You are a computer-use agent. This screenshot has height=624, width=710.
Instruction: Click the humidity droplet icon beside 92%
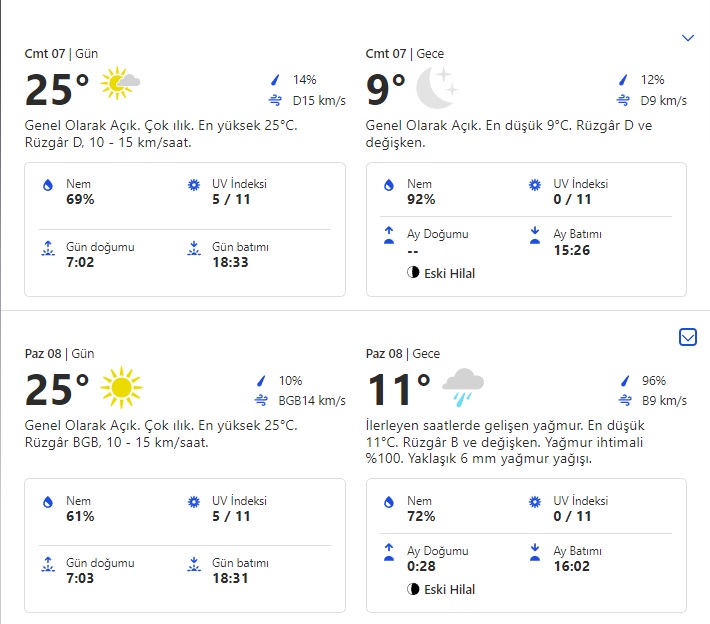pyautogui.click(x=389, y=186)
